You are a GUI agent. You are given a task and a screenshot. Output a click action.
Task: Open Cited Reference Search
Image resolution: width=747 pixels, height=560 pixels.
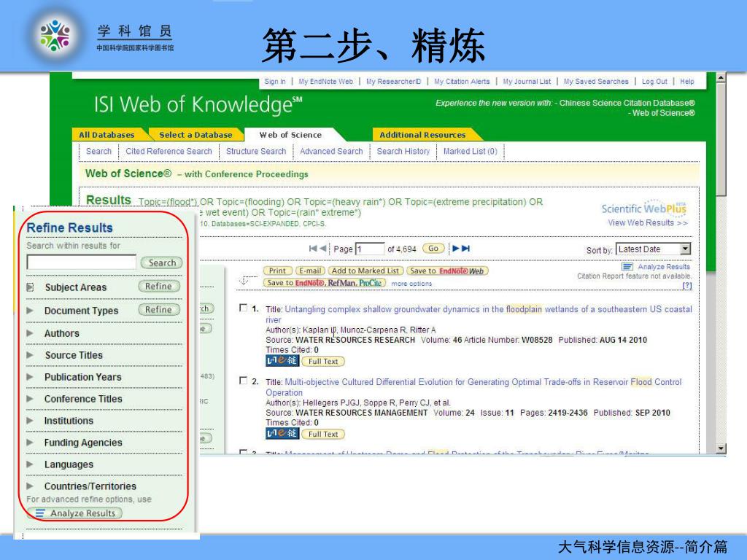click(x=169, y=151)
